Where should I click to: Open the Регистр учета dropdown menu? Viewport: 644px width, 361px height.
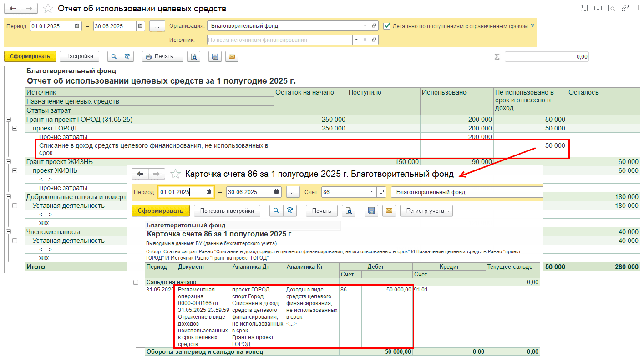426,211
